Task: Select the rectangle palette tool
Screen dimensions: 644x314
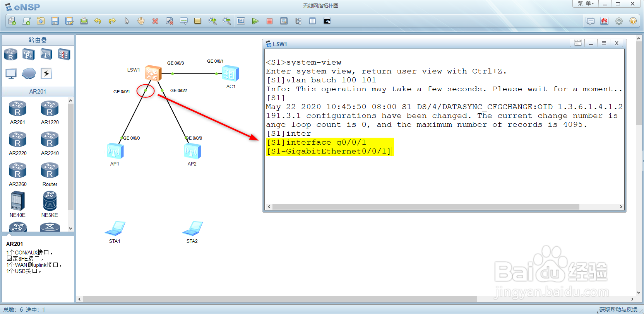Action: tap(198, 21)
